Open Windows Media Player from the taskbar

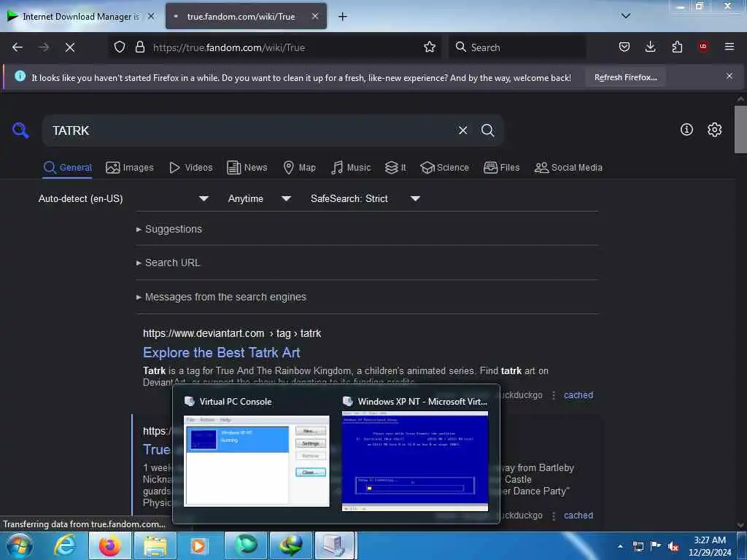coord(198,545)
